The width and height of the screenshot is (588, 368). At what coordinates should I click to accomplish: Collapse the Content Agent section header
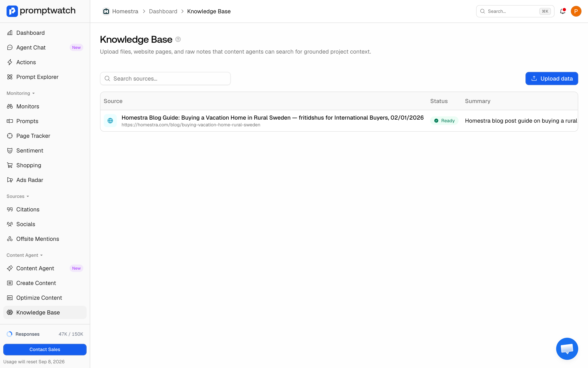click(24, 255)
